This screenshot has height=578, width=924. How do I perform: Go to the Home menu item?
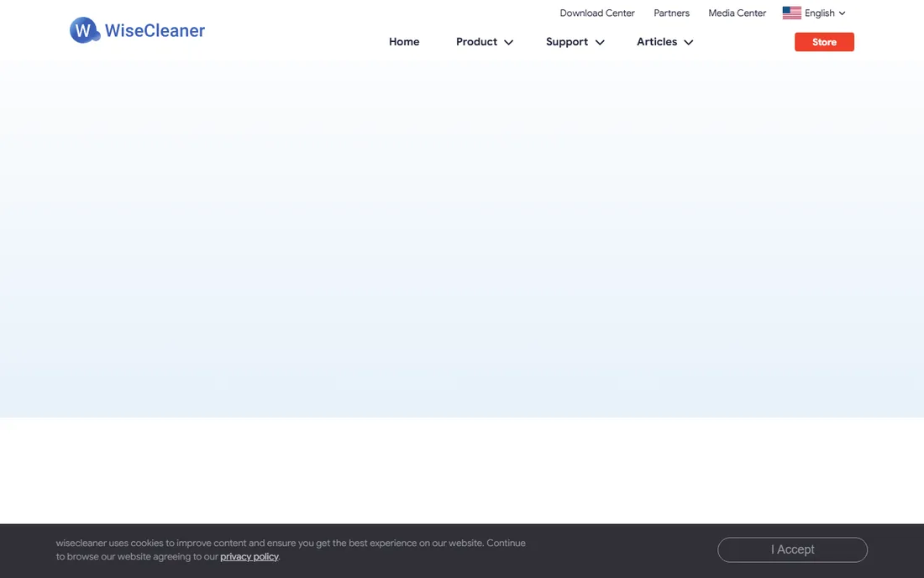pos(404,42)
